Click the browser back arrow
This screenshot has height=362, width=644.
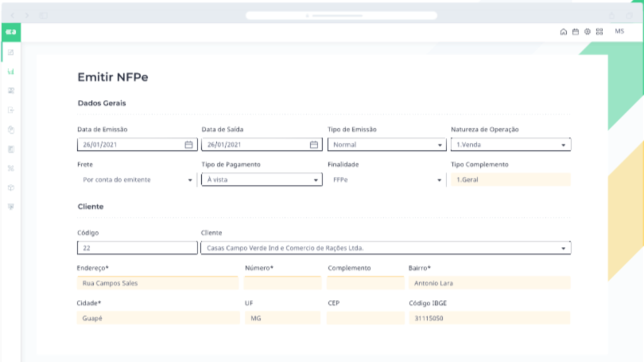click(13, 15)
